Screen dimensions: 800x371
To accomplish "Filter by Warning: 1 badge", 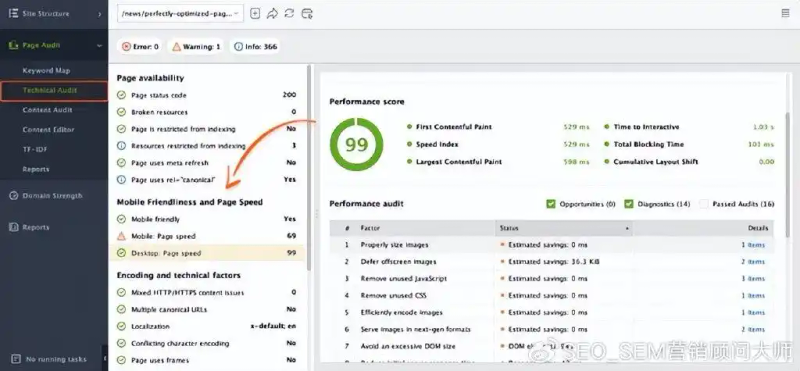I will (x=196, y=46).
